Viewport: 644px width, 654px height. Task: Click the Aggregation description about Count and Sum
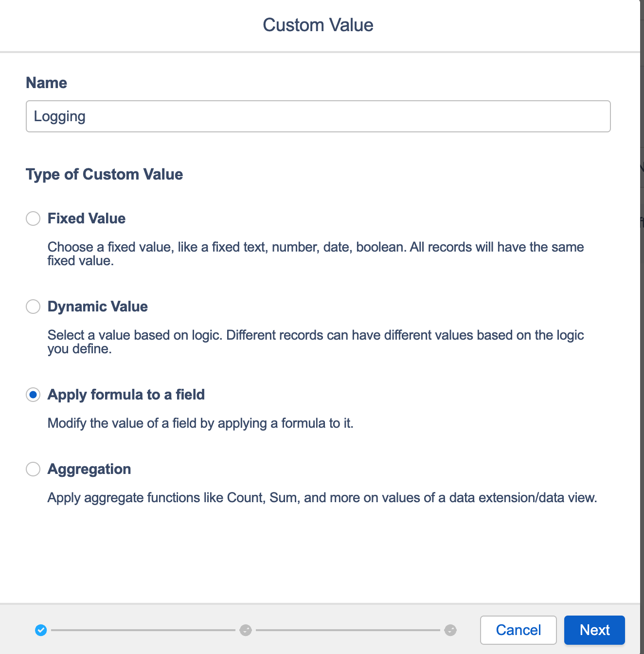[322, 498]
